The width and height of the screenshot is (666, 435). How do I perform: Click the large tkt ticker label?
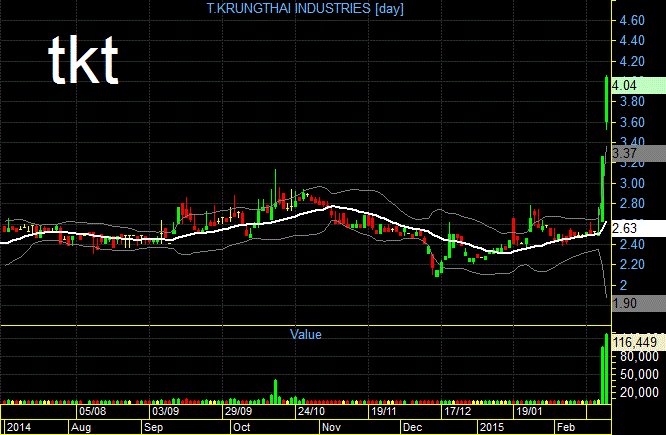(83, 60)
